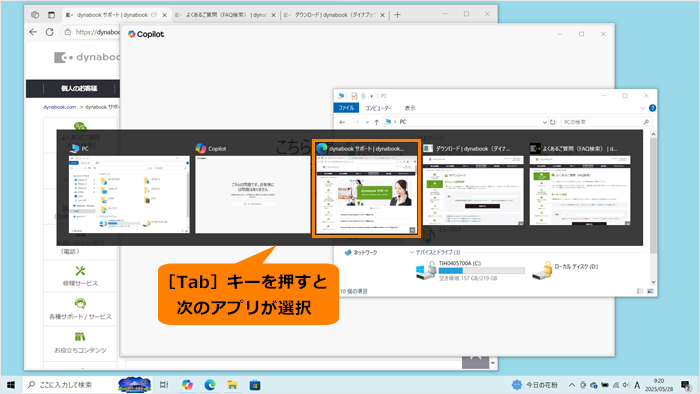Open File Explorer taskbar icon
This screenshot has height=394, width=700.
click(232, 385)
